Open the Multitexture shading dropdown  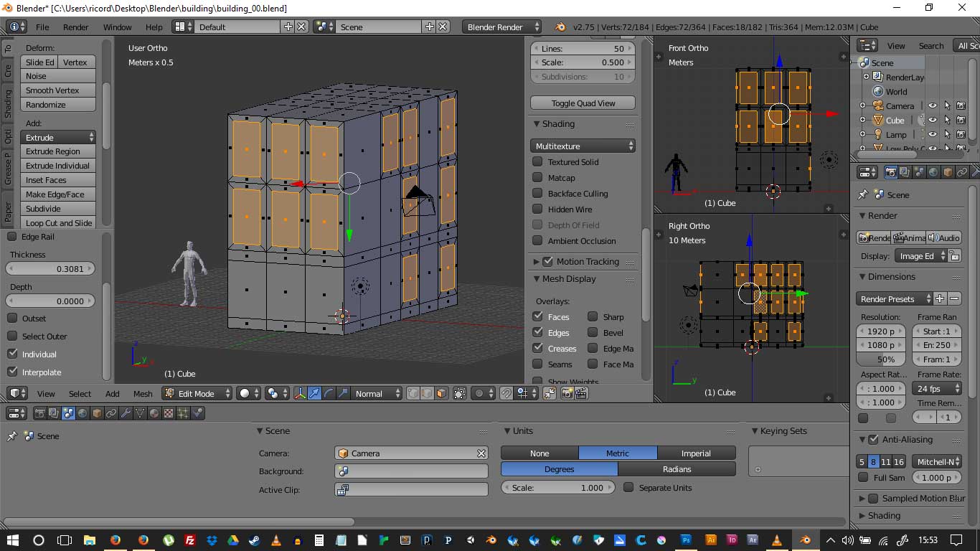click(x=583, y=146)
